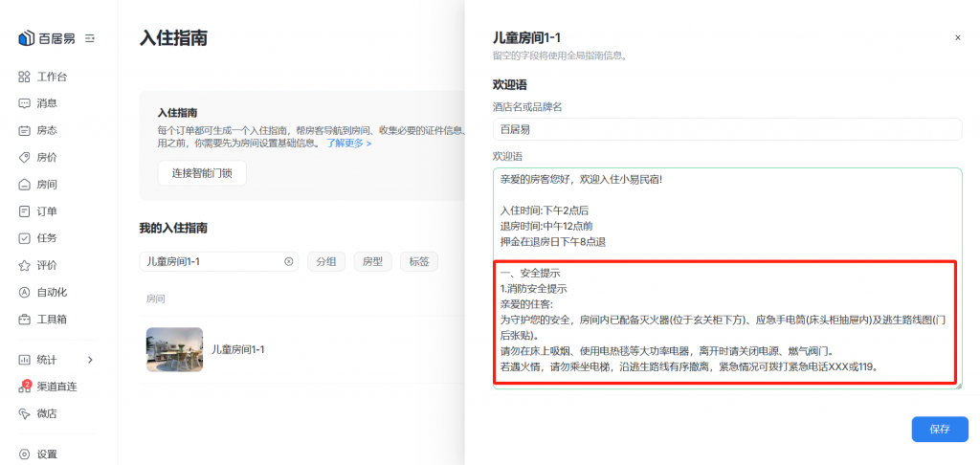Click the 工作台 workbench icon in sidebar
Screen dimensions: 980x465
[x=25, y=77]
